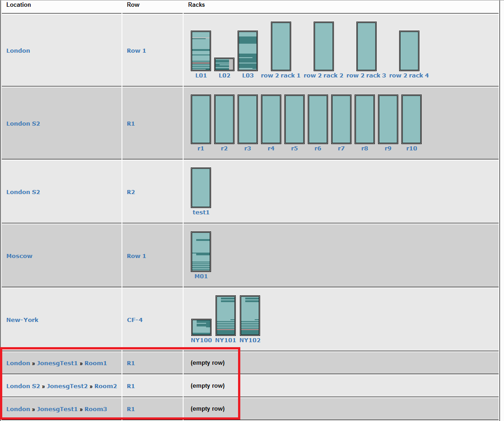Click the r5 rack thumbnail image
The width and height of the screenshot is (504, 421).
(294, 119)
